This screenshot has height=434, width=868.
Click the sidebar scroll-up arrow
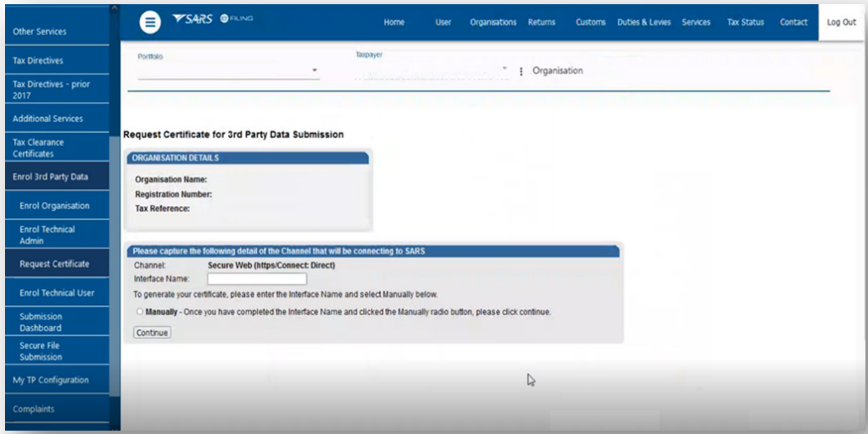(x=114, y=8)
